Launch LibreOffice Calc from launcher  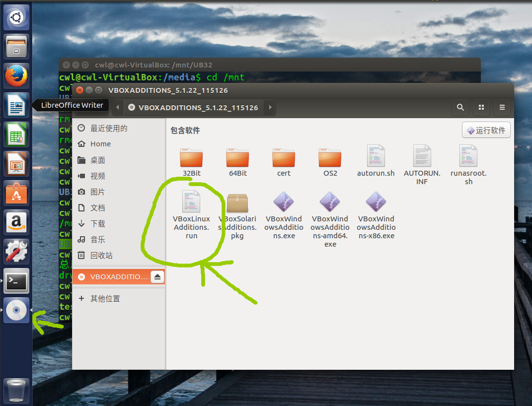(16, 135)
